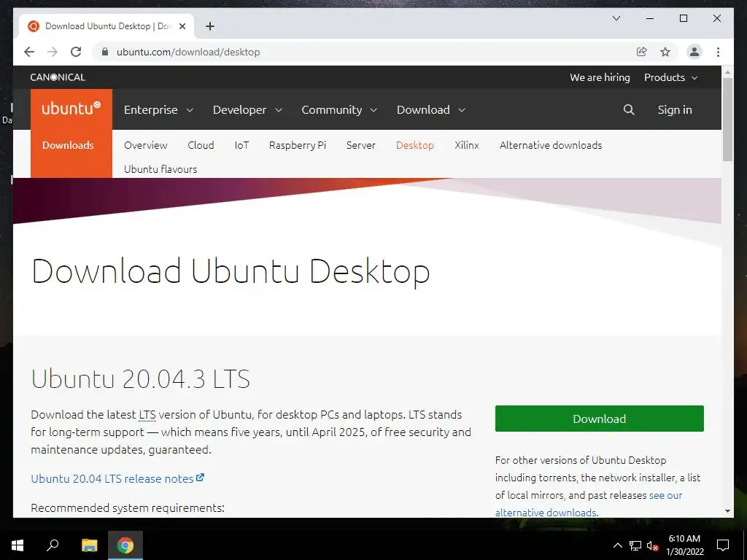Open the Ubuntu flavours tab
The image size is (747, 560).
(x=160, y=169)
